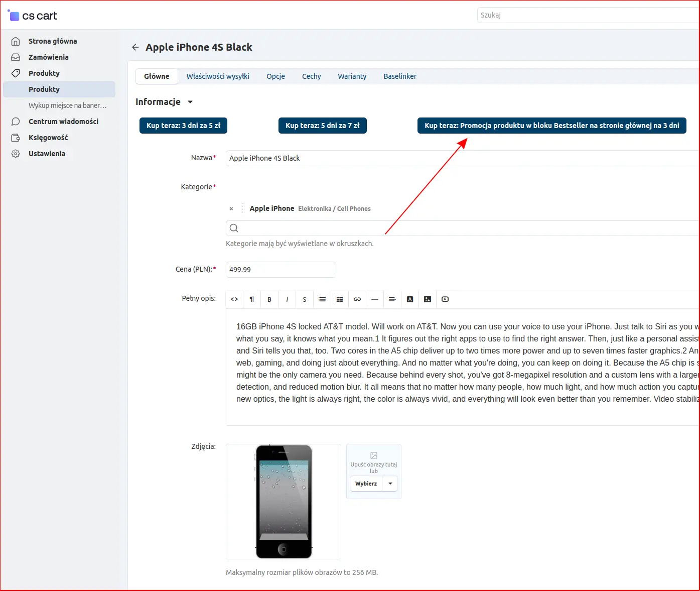Viewport: 700px width, 591px height.
Task: Open text alignment options in editor
Action: pos(392,299)
